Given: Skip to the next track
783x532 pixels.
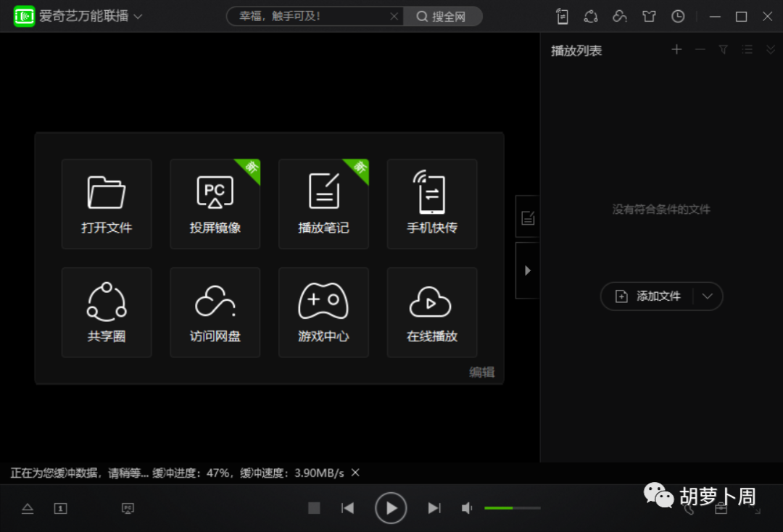Looking at the screenshot, I should point(434,508).
